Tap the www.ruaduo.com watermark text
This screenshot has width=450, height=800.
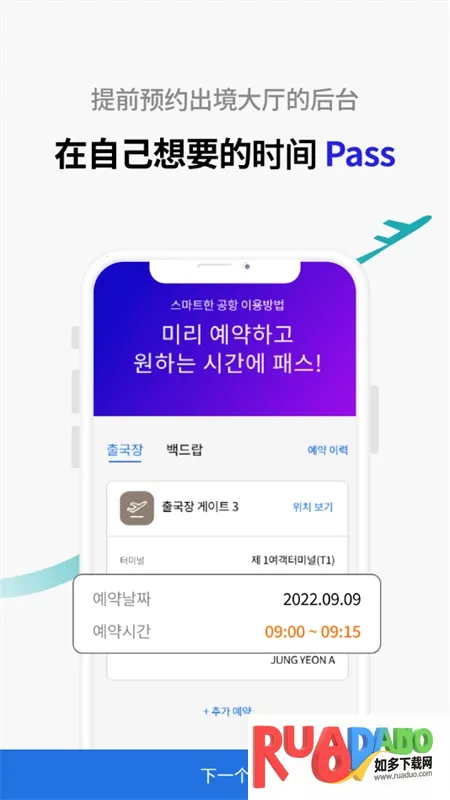(x=403, y=774)
